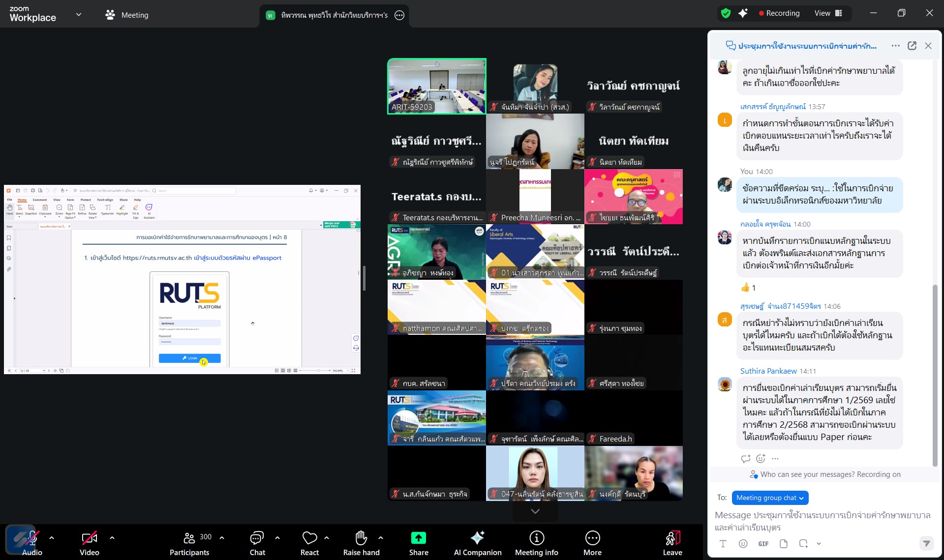Attach a file in chat composer

tap(783, 544)
